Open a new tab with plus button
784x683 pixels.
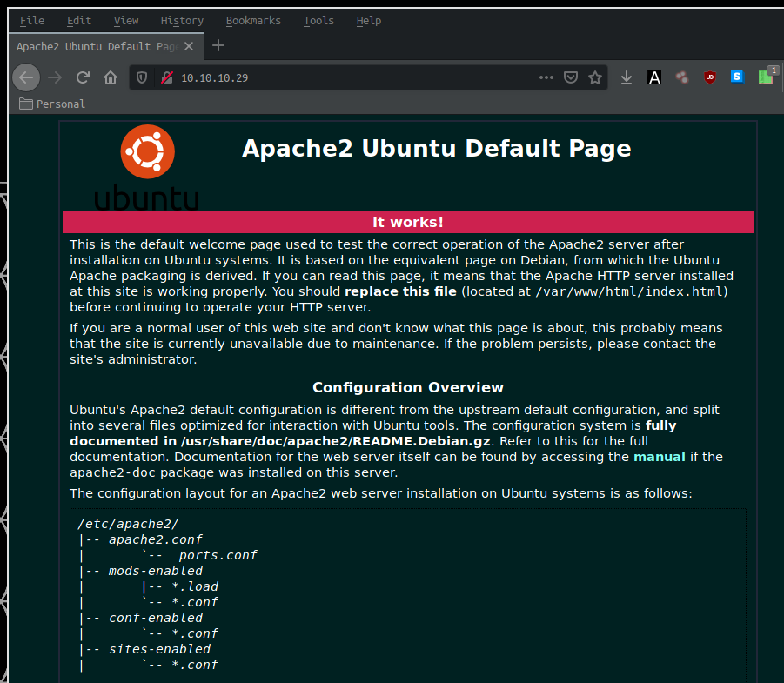click(218, 46)
